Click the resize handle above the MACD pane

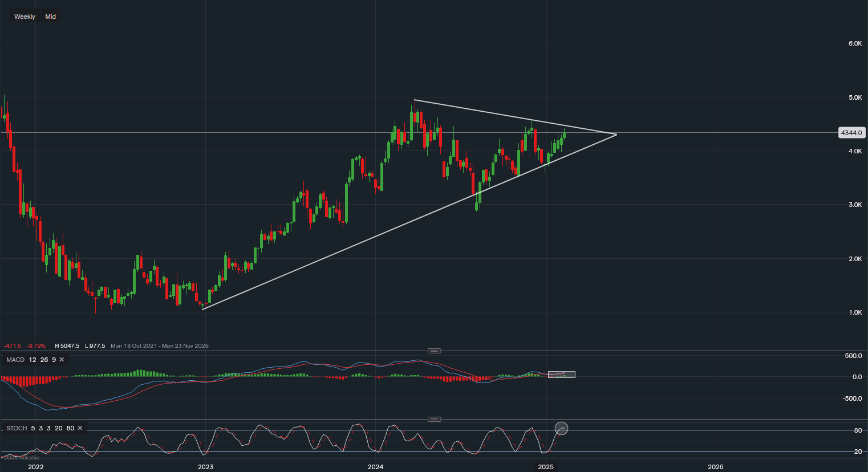[x=434, y=351]
